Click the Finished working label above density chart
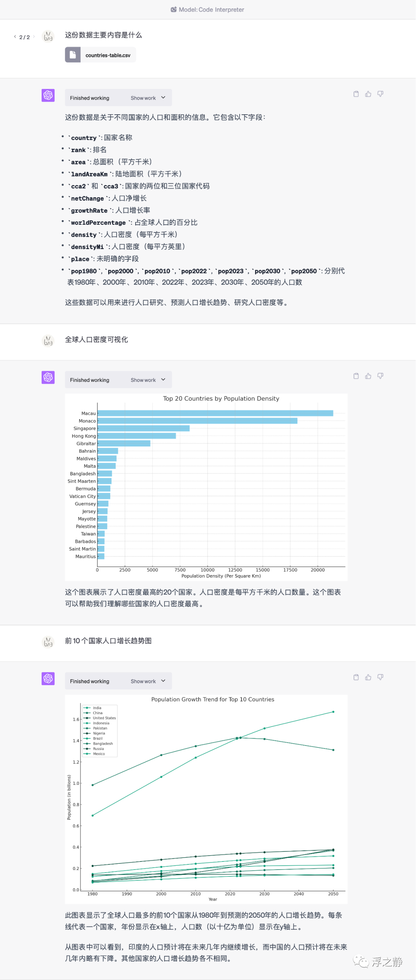This screenshot has height=980, width=416. [x=90, y=380]
